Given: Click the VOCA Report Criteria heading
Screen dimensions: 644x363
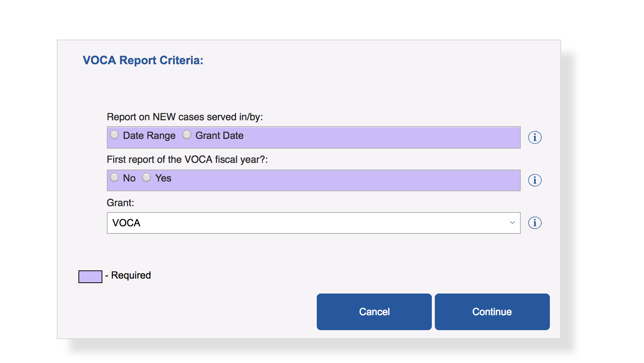Looking at the screenshot, I should 143,60.
